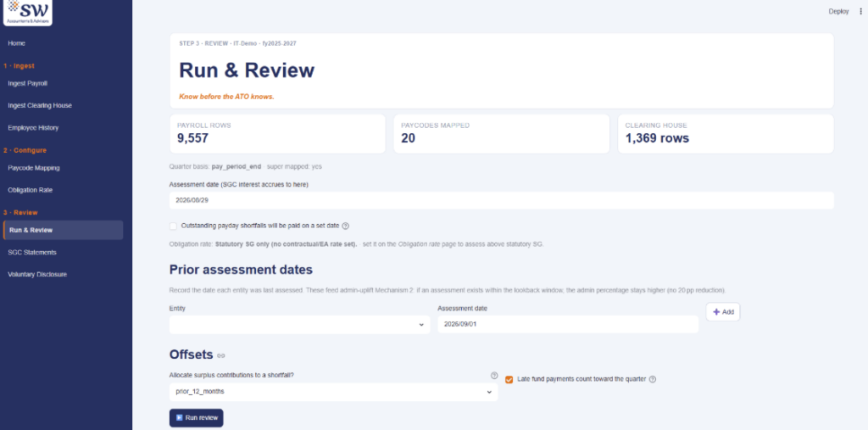Screen dimensions: 868x430
Task: Open the Deploy menu in the header
Action: (x=838, y=11)
